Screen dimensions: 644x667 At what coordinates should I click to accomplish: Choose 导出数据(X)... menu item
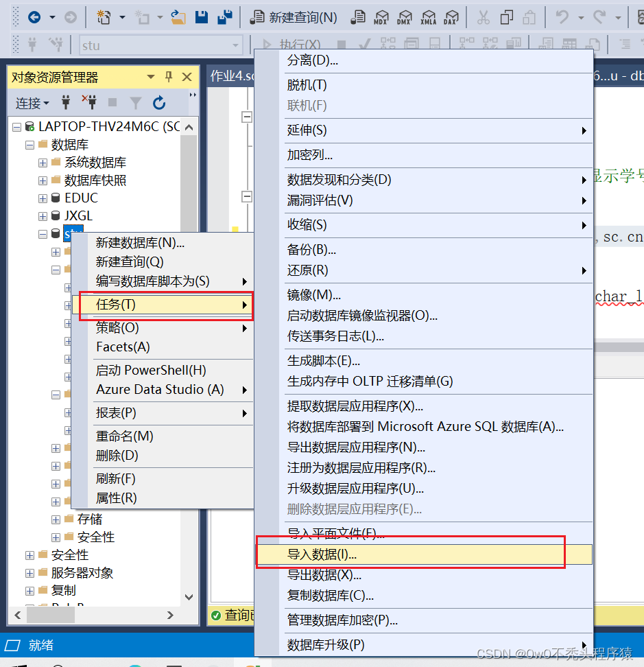[424, 575]
